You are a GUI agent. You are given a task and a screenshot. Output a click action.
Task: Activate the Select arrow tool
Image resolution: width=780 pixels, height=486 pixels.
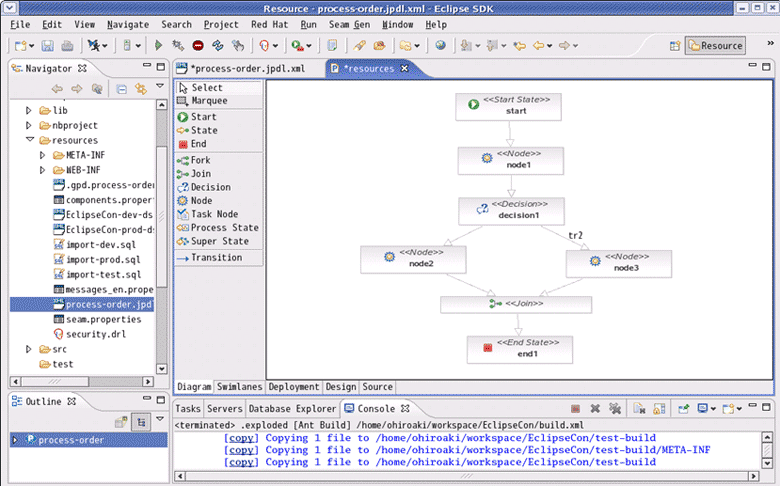[x=218, y=88]
